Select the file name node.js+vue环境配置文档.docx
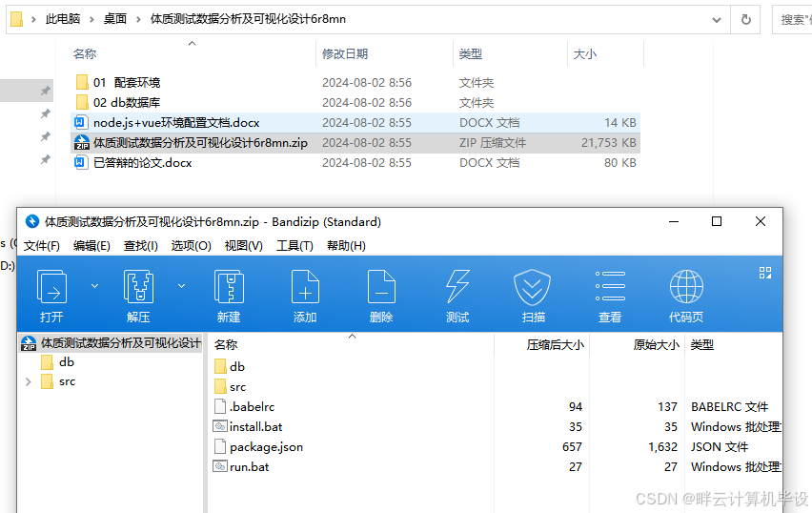The width and height of the screenshot is (812, 513). [x=176, y=123]
